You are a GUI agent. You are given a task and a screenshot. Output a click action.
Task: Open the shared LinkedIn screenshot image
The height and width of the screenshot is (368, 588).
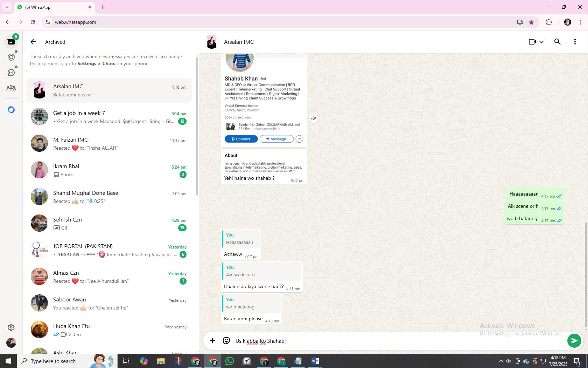(264, 112)
